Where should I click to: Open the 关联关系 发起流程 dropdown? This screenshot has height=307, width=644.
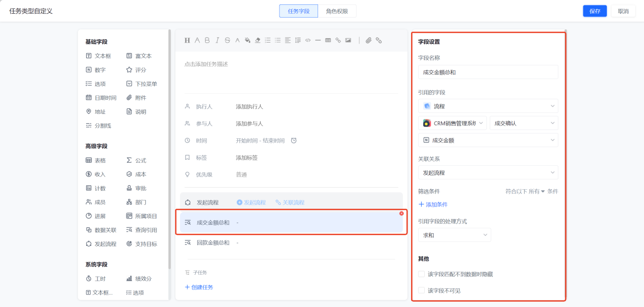click(488, 173)
